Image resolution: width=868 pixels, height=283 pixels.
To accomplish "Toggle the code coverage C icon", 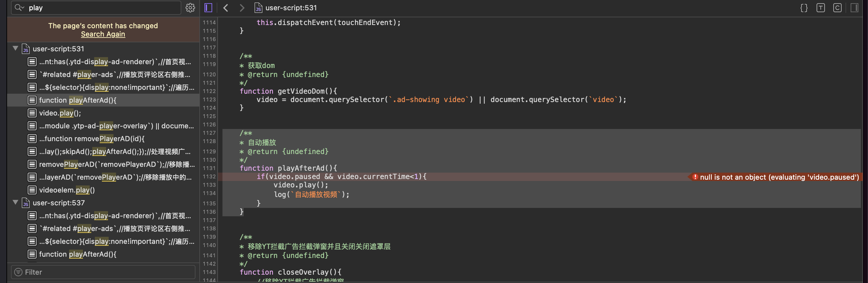I will click(837, 8).
